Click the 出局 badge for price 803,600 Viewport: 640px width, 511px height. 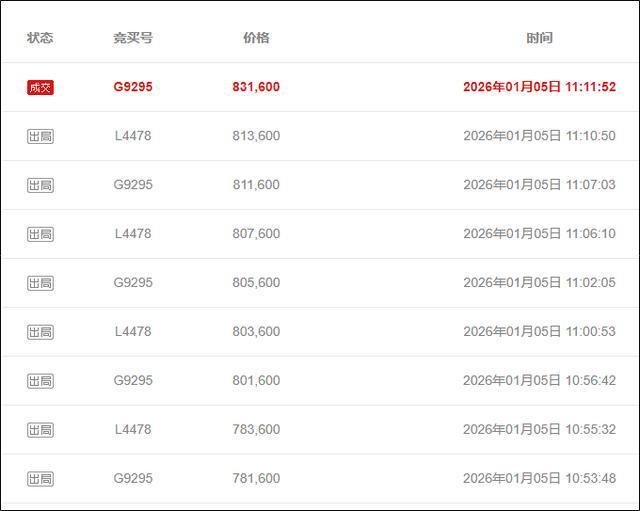(x=40, y=332)
